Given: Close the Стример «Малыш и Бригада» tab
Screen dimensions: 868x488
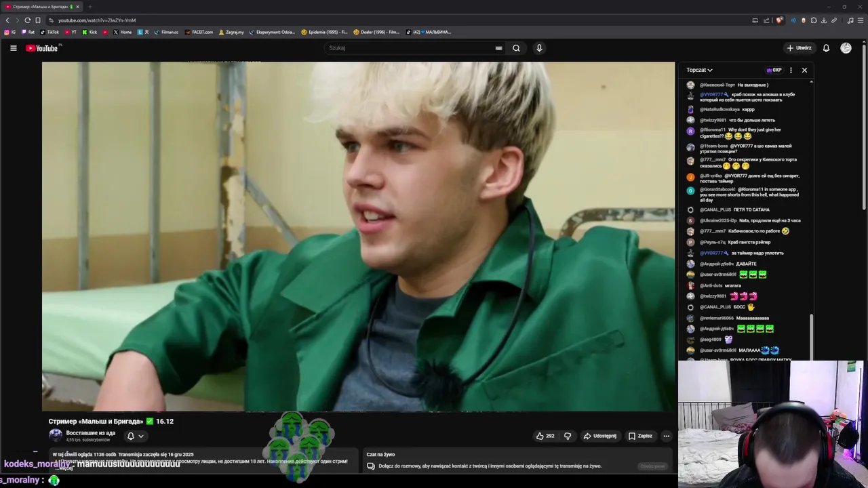Looking at the screenshot, I should [77, 7].
